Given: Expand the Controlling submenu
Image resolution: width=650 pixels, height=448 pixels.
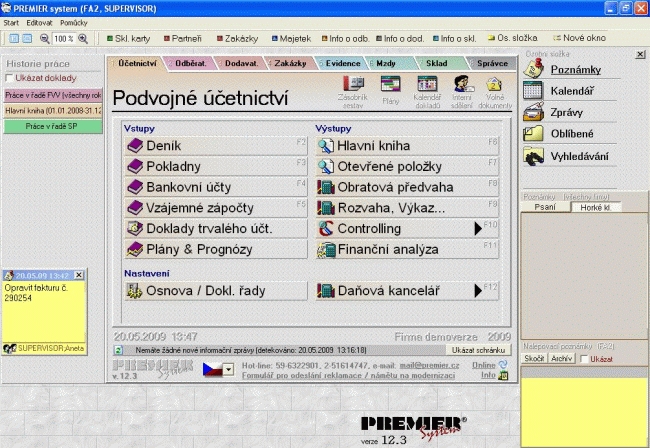Looking at the screenshot, I should (x=478, y=228).
